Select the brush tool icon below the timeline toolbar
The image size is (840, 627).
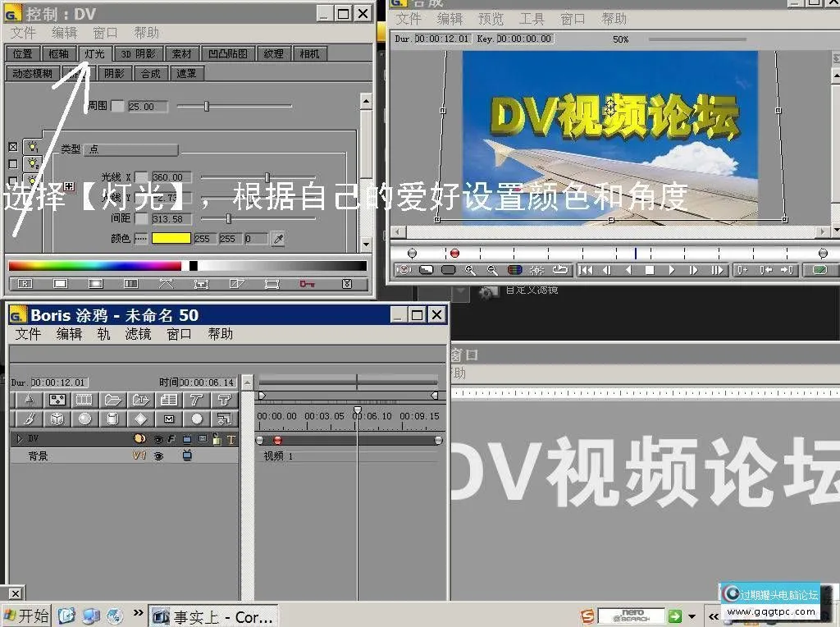pos(28,419)
